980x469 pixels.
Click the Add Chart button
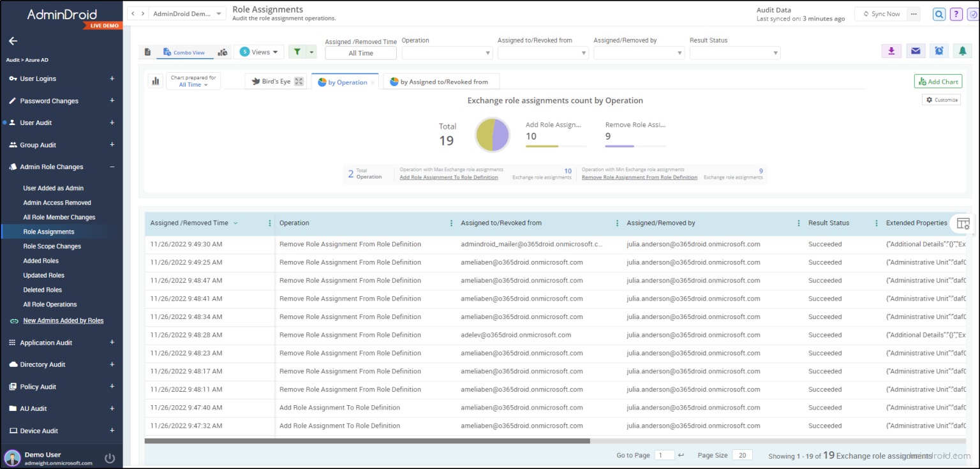tap(938, 81)
